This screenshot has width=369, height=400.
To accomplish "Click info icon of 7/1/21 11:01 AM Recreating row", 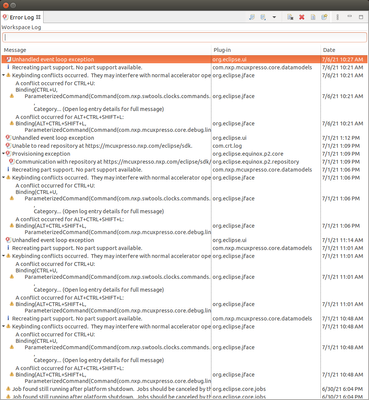I will pyautogui.click(x=9, y=248).
